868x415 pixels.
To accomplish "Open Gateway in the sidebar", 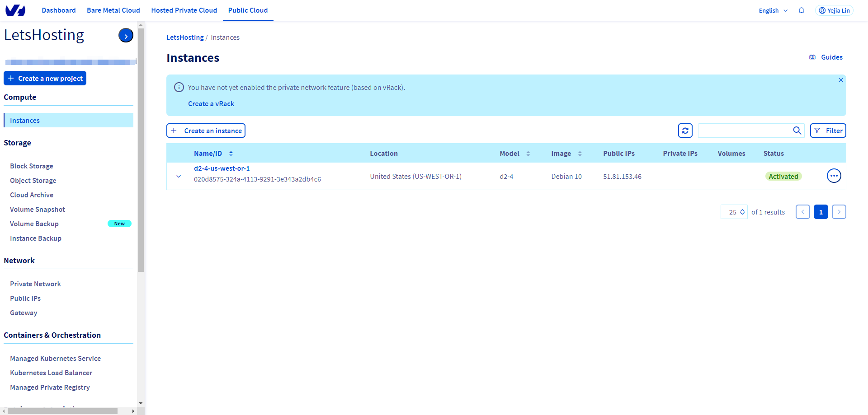I will 24,313.
